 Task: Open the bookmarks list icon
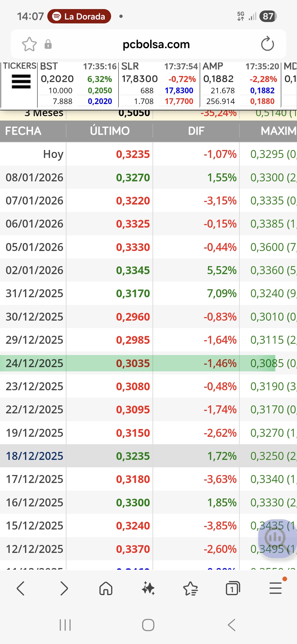[190, 588]
